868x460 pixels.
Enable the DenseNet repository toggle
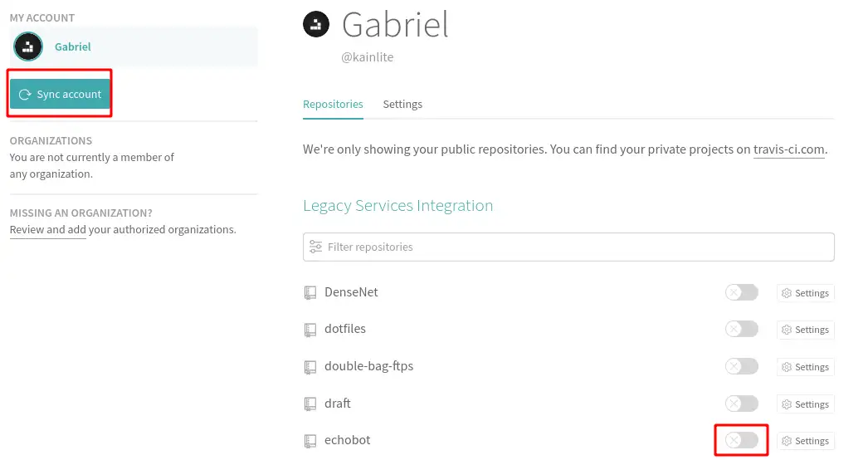pos(742,292)
